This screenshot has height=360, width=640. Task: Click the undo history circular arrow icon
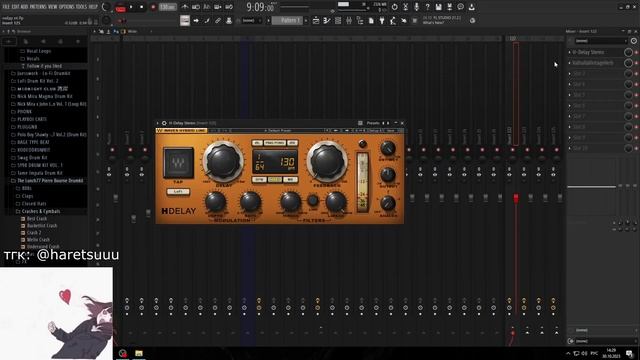pyautogui.click(x=394, y=7)
